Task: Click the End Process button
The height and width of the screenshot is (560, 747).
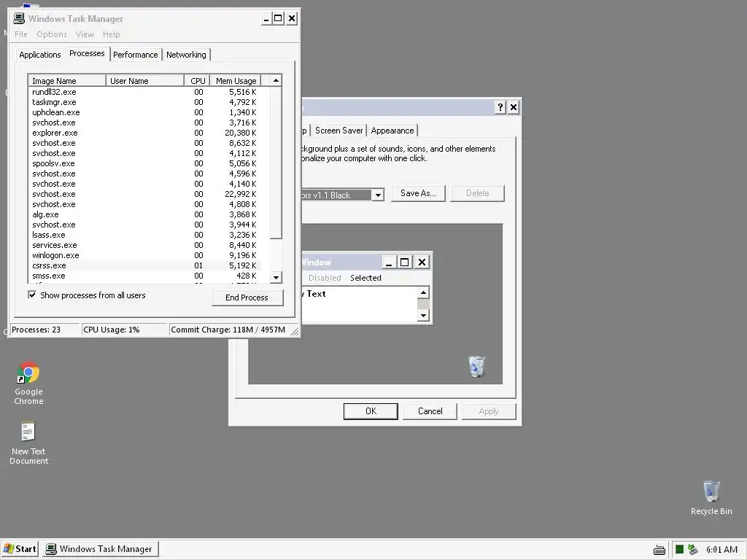Action: 247,297
